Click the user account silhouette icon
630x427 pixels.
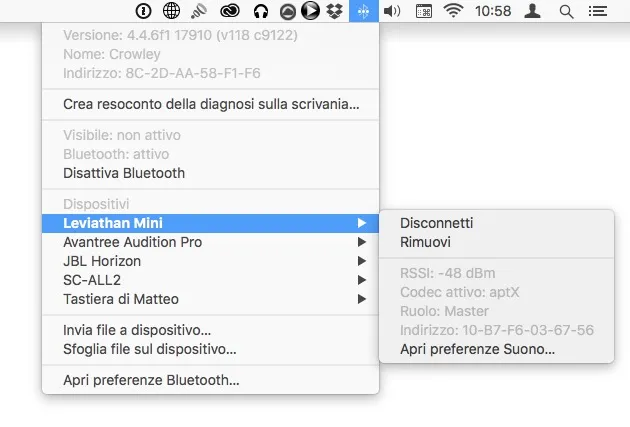point(534,12)
